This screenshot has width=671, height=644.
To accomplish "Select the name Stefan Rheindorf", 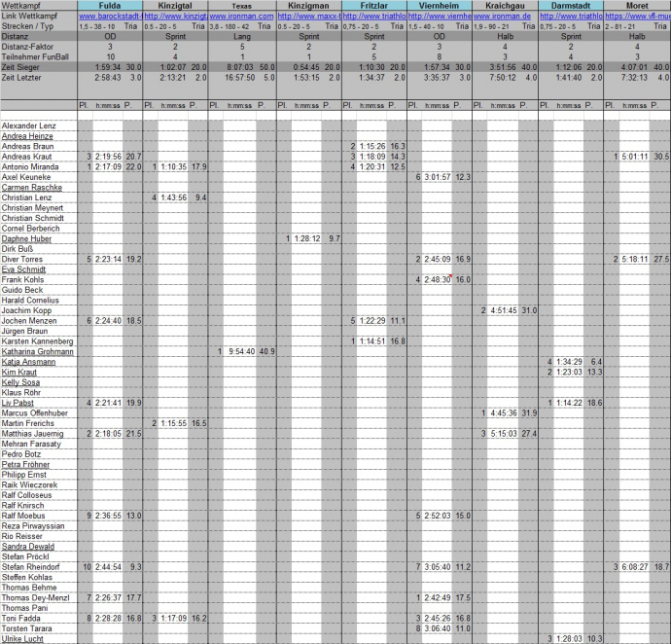I will [x=31, y=567].
